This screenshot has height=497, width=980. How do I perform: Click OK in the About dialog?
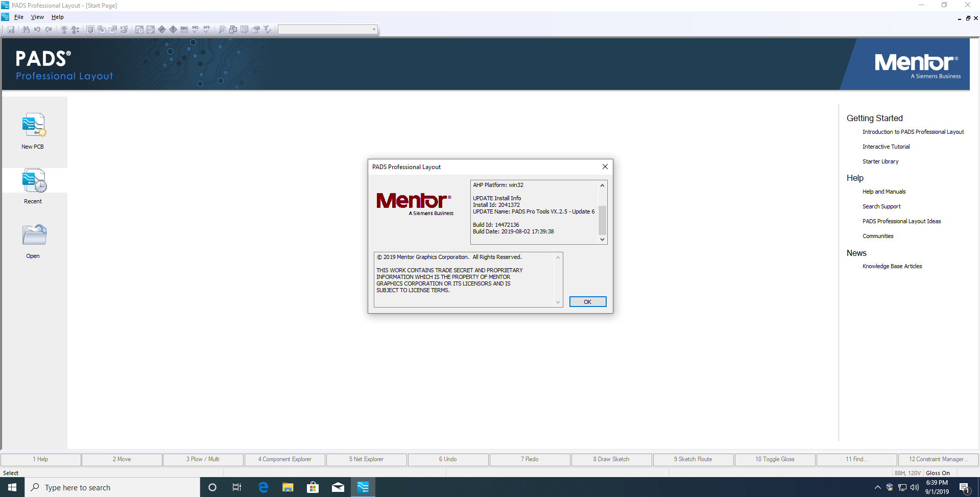588,302
